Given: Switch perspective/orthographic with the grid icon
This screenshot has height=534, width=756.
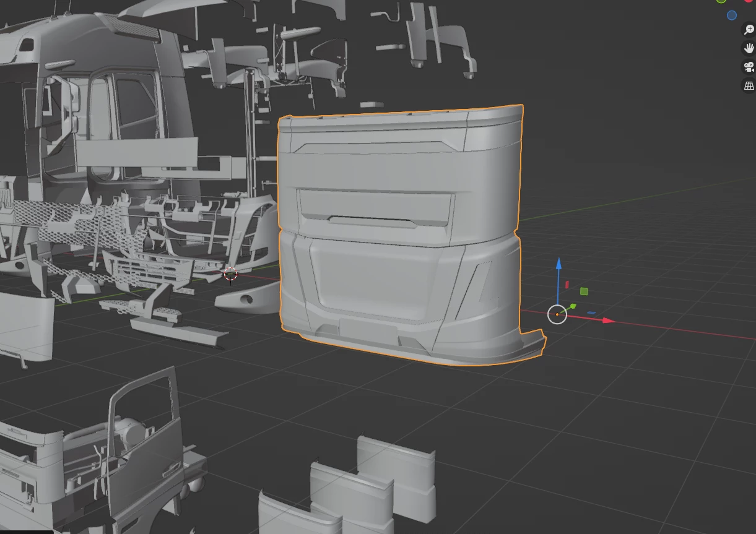Looking at the screenshot, I should [x=749, y=86].
